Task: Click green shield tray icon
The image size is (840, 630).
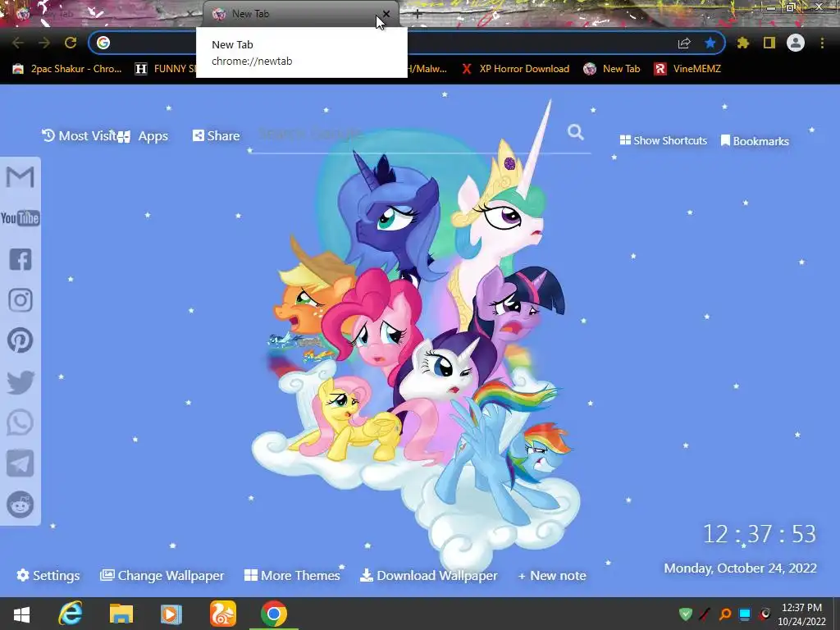Action: tap(685, 614)
